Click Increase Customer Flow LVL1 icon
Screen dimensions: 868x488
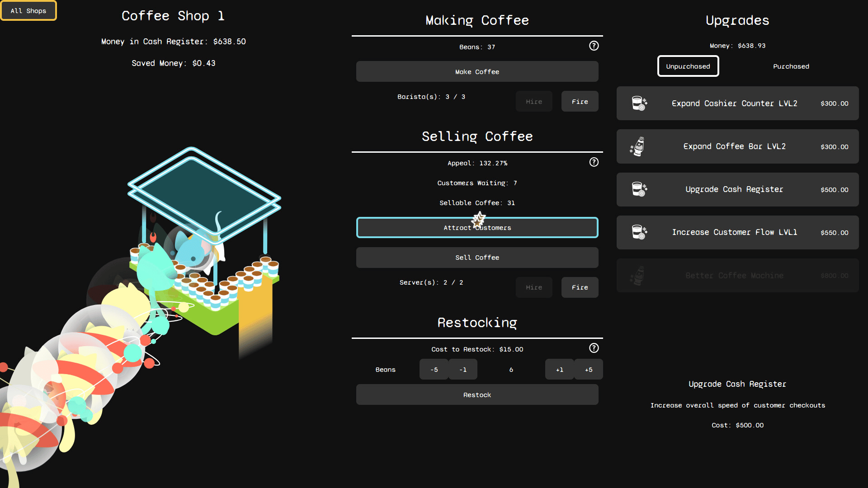pyautogui.click(x=639, y=232)
